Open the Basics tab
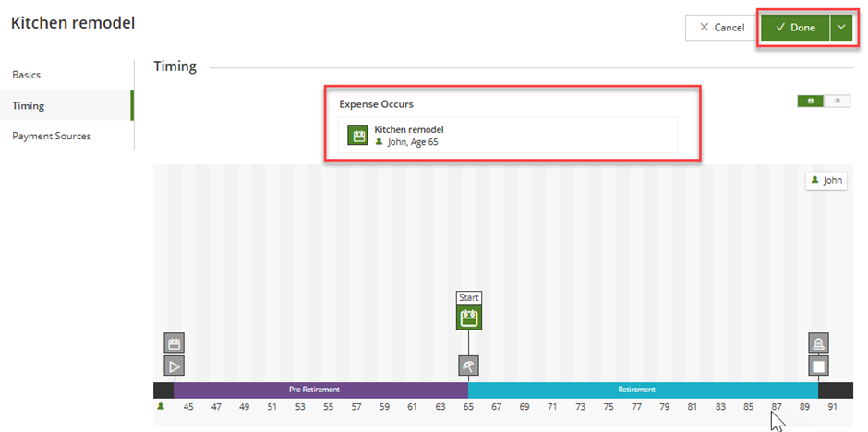The width and height of the screenshot is (868, 432). click(x=27, y=75)
